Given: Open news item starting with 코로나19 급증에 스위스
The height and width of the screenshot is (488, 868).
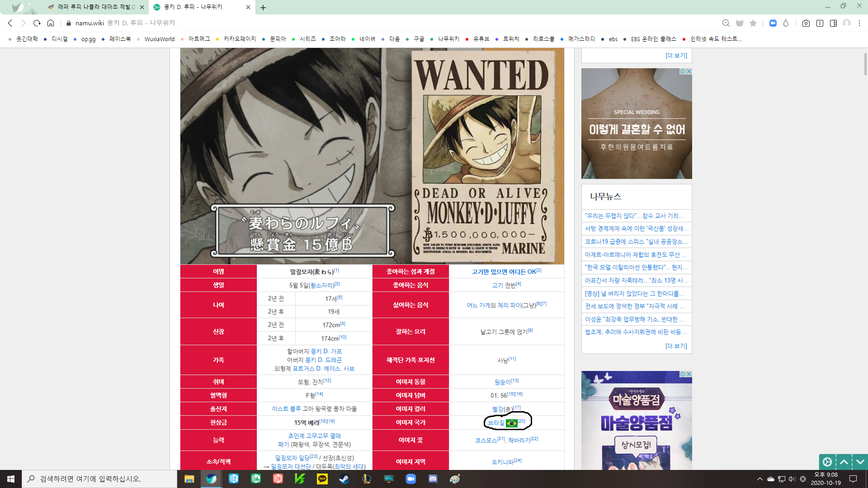Looking at the screenshot, I should click(x=637, y=242).
